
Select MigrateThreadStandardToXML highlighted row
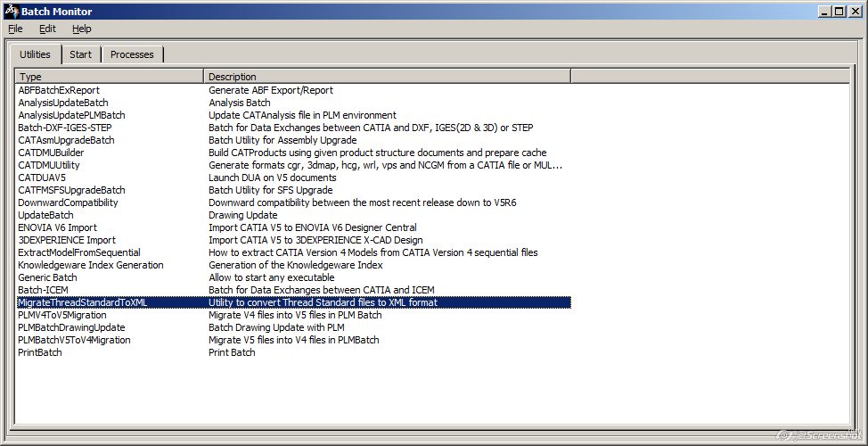click(293, 302)
